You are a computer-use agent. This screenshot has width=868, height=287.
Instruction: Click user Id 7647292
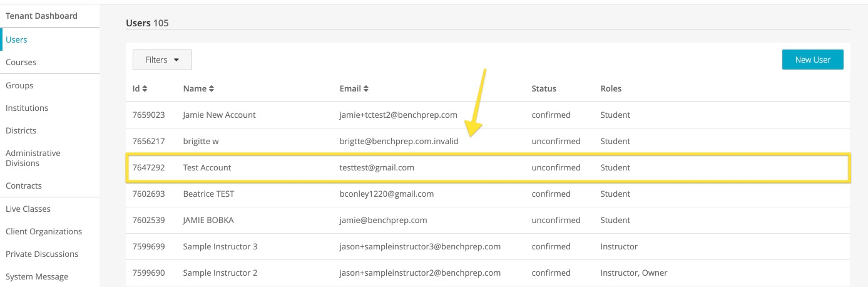pos(148,167)
